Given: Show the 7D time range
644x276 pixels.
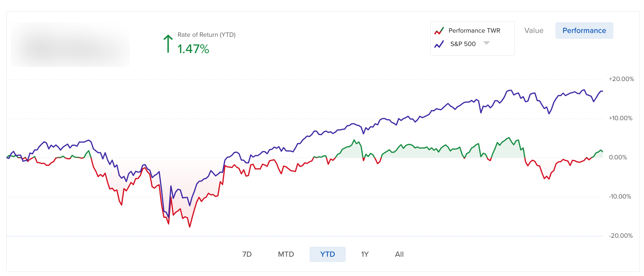Looking at the screenshot, I should 247,254.
